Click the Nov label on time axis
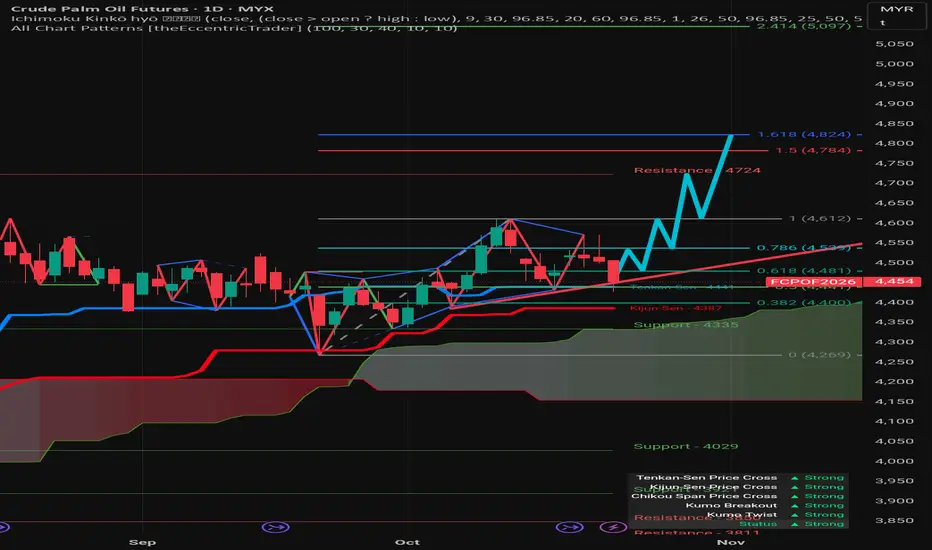The width and height of the screenshot is (932, 550). click(731, 542)
